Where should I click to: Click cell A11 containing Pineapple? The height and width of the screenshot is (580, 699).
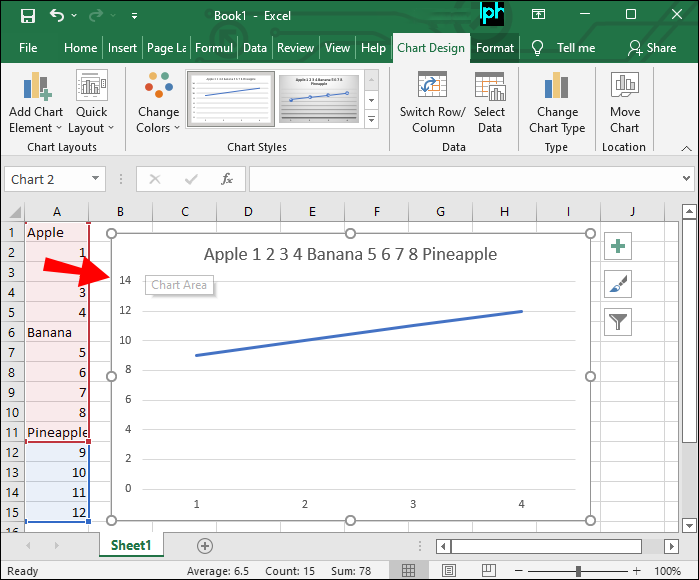pyautogui.click(x=57, y=432)
